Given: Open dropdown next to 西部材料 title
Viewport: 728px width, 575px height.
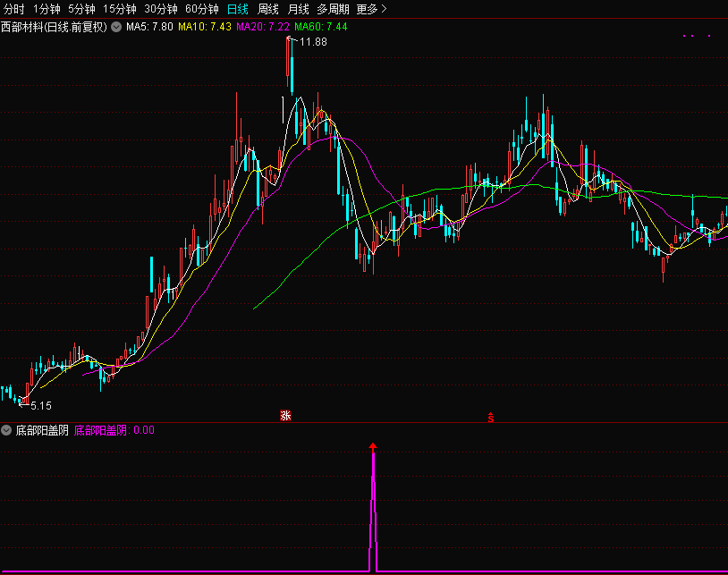Looking at the screenshot, I should coord(116,27).
